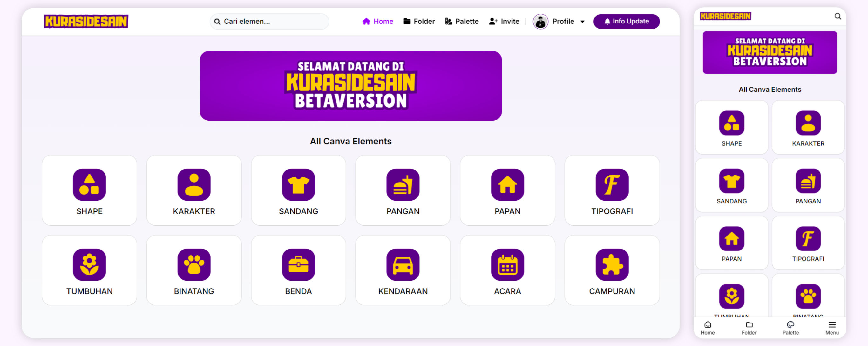
Task: Select the Tumbuhan flower icon in desktop grid
Action: click(89, 264)
